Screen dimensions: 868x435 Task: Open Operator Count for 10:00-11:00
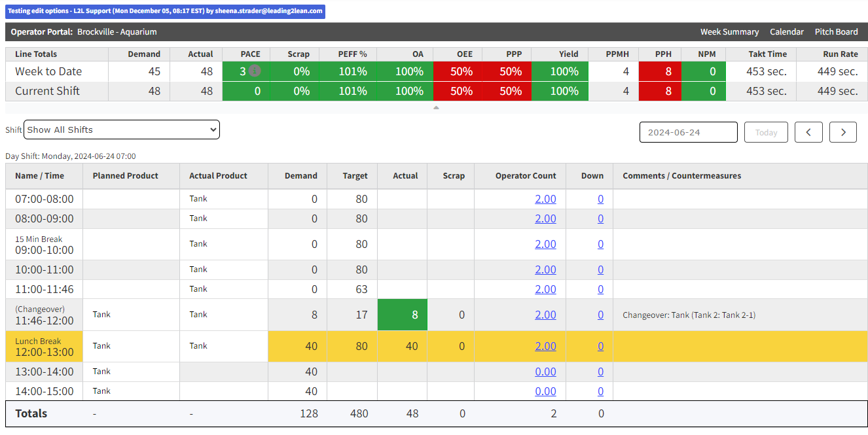click(545, 269)
